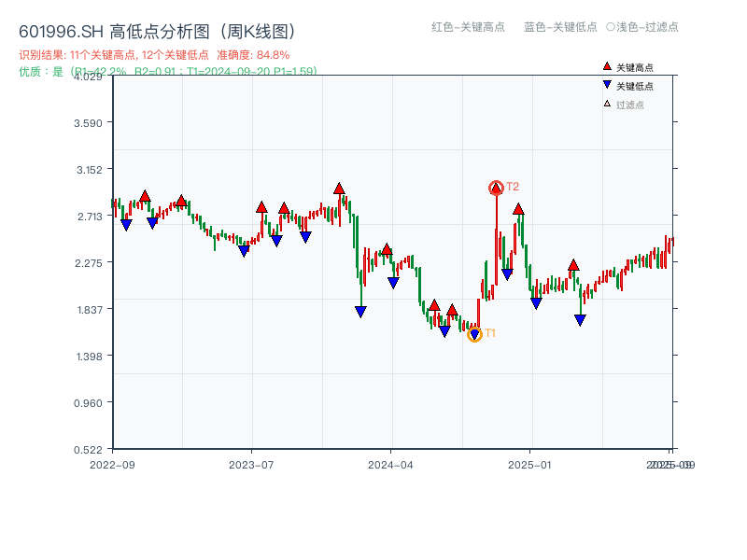The image size is (747, 560).
Task: Select the 2024-04 x-axis date label
Action: [x=392, y=462]
